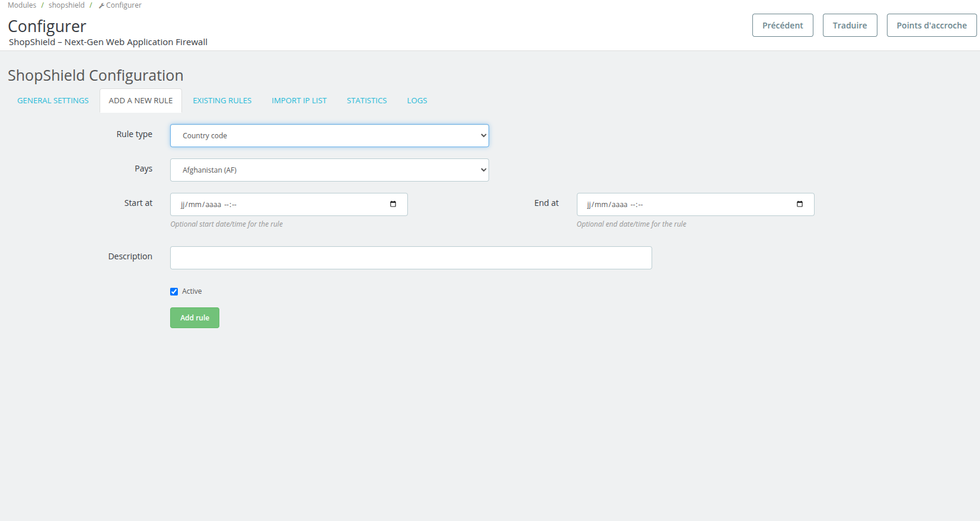Click the Rule type field label
The image size is (980, 521).
pyautogui.click(x=135, y=135)
